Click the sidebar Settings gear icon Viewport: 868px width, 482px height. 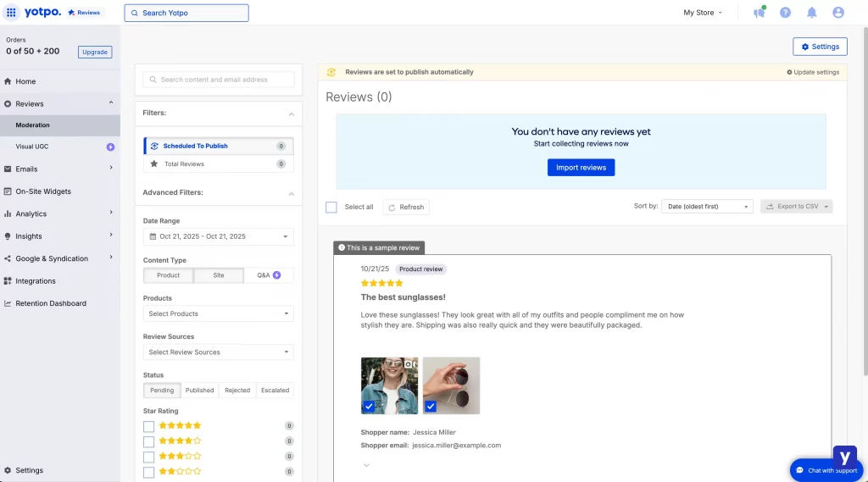tap(8, 470)
